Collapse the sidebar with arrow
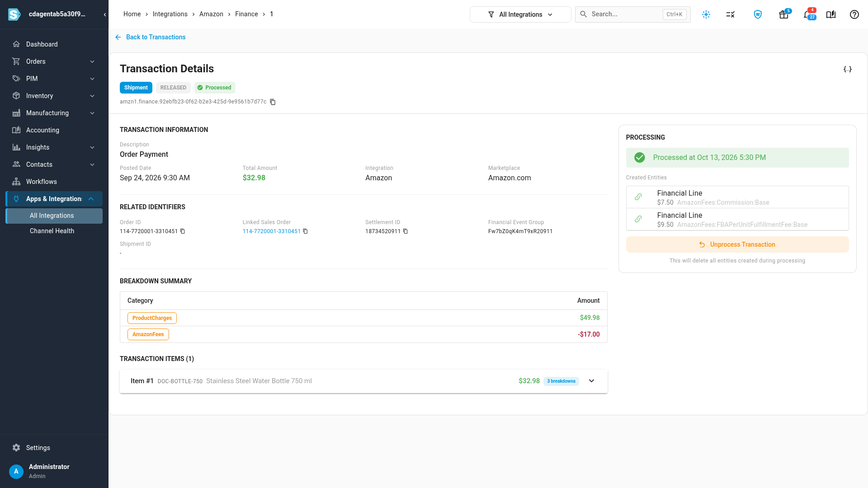The height and width of the screenshot is (488, 868). tap(105, 14)
